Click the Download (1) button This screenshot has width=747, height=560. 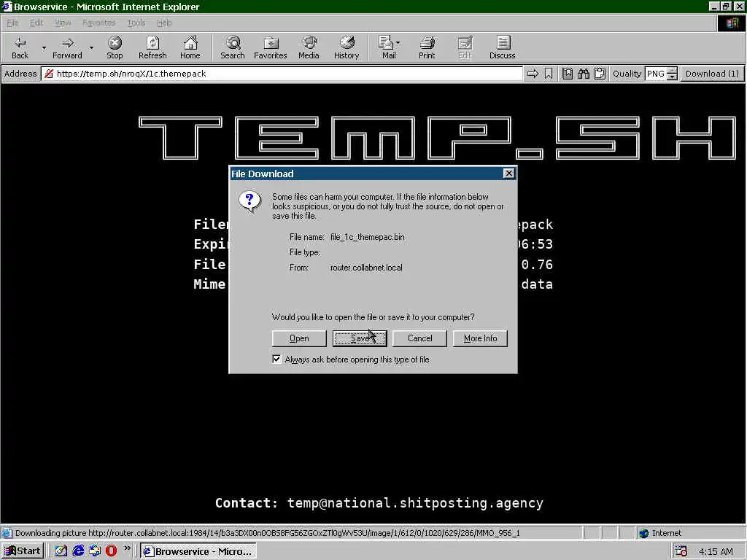(712, 74)
